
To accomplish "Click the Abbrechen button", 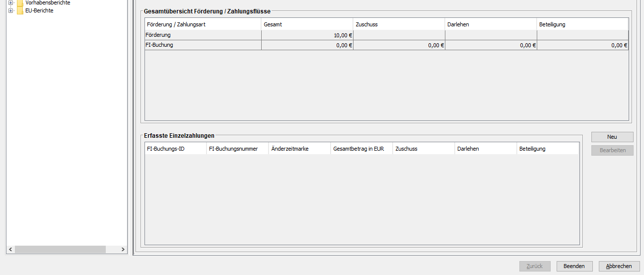I will pos(619,266).
